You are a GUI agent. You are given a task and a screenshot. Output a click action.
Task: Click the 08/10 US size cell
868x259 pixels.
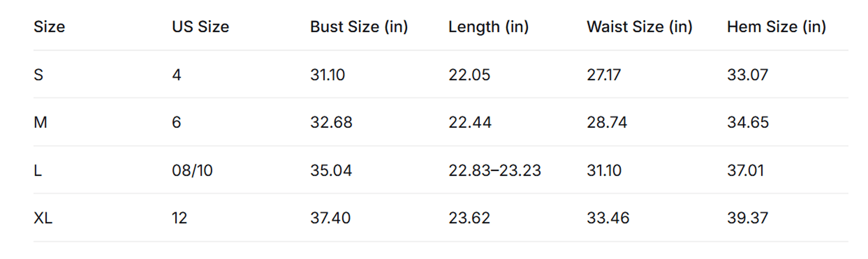pos(192,170)
